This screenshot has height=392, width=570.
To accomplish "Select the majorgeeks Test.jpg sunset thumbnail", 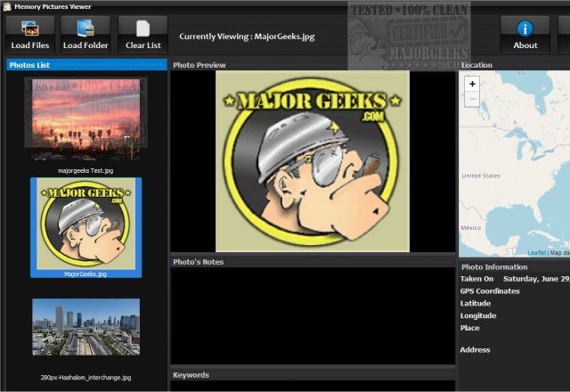I will click(85, 118).
